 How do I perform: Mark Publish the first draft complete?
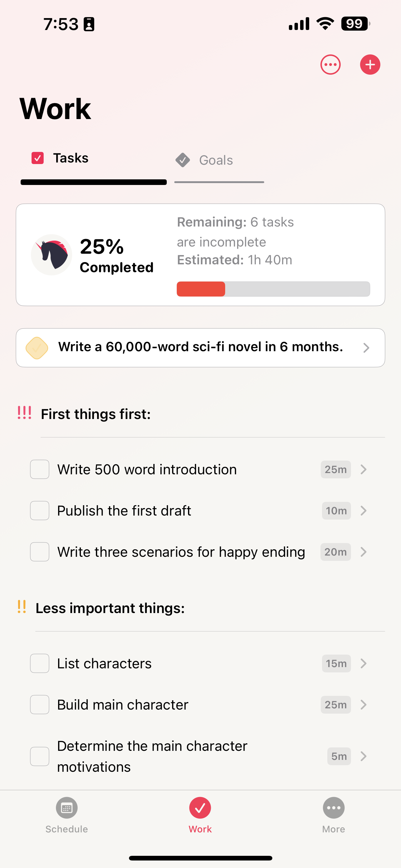(40, 511)
